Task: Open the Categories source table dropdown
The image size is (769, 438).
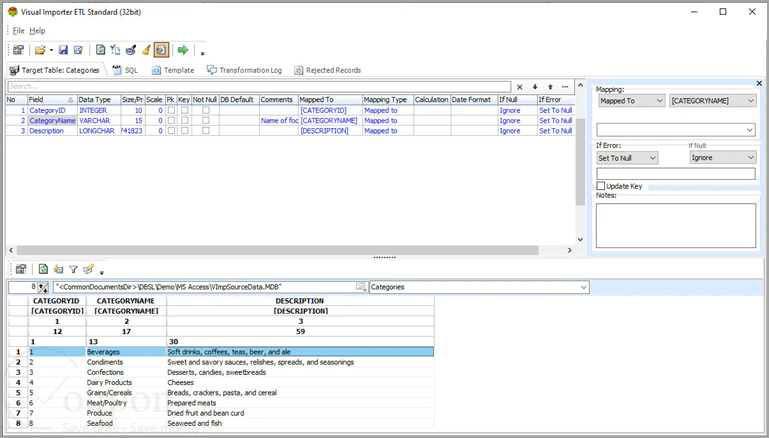Action: tap(479, 287)
